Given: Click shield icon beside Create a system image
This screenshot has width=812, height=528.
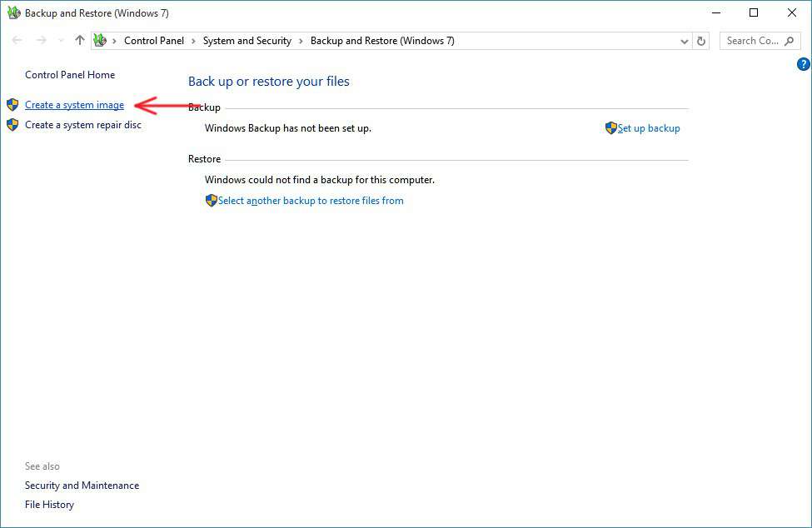Looking at the screenshot, I should [x=13, y=105].
